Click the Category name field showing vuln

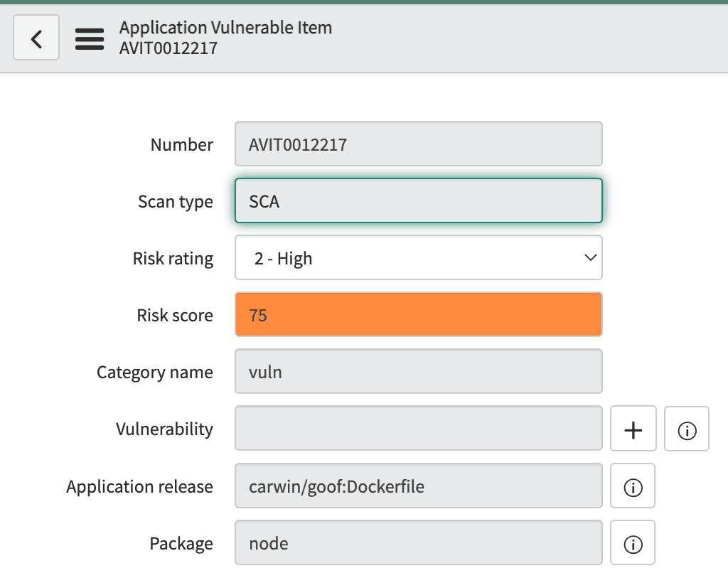pos(418,371)
